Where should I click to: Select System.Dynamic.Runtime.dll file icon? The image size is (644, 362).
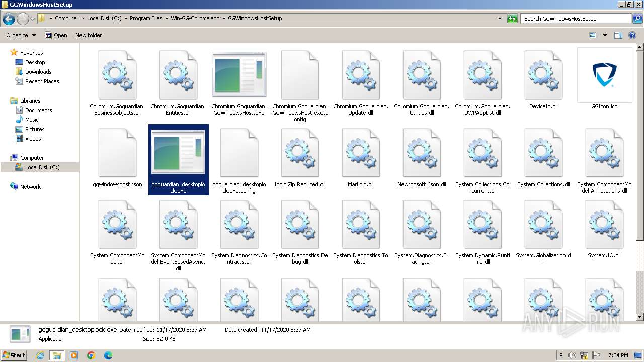(x=482, y=224)
